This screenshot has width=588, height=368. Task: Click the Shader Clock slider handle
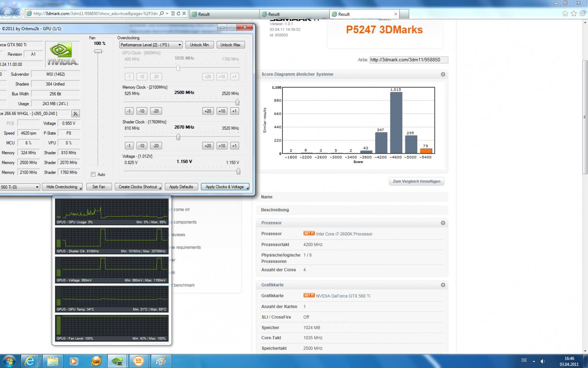178,137
